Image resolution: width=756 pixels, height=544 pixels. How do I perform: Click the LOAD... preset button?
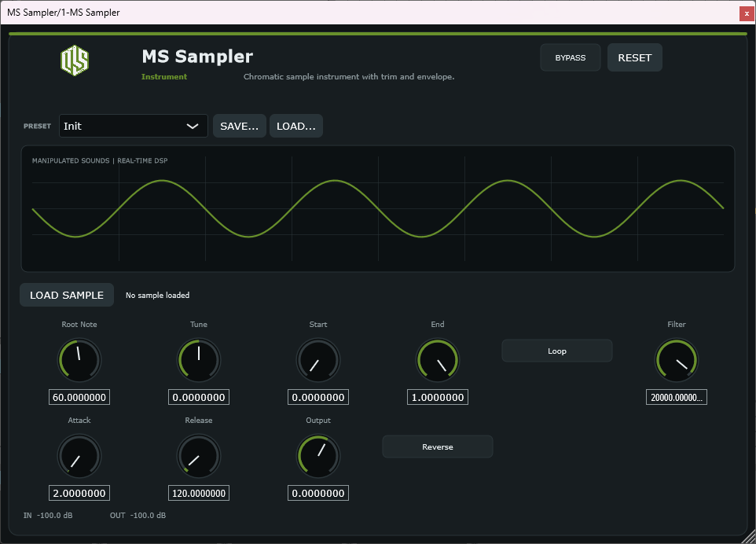click(x=296, y=126)
